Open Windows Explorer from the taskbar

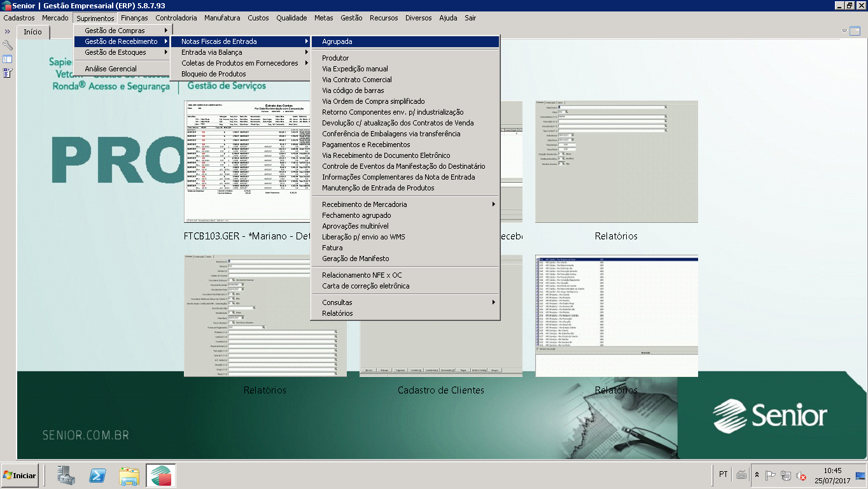(x=129, y=476)
